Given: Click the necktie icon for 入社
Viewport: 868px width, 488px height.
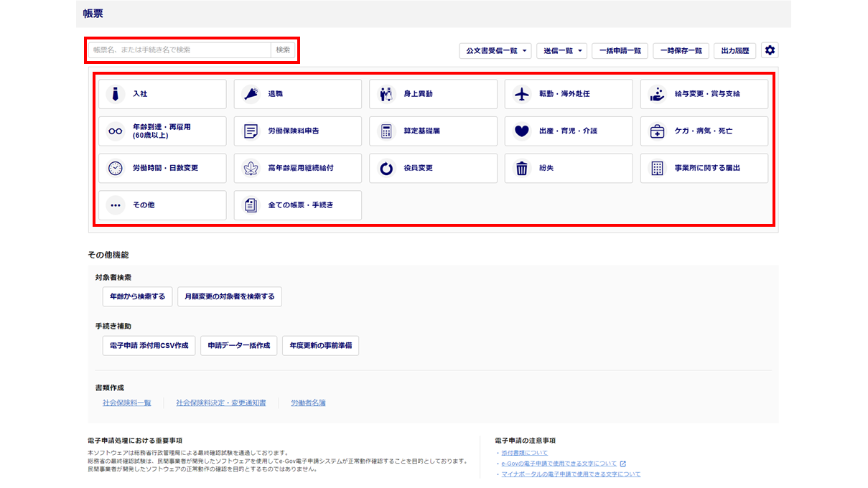Looking at the screenshot, I should 116,94.
